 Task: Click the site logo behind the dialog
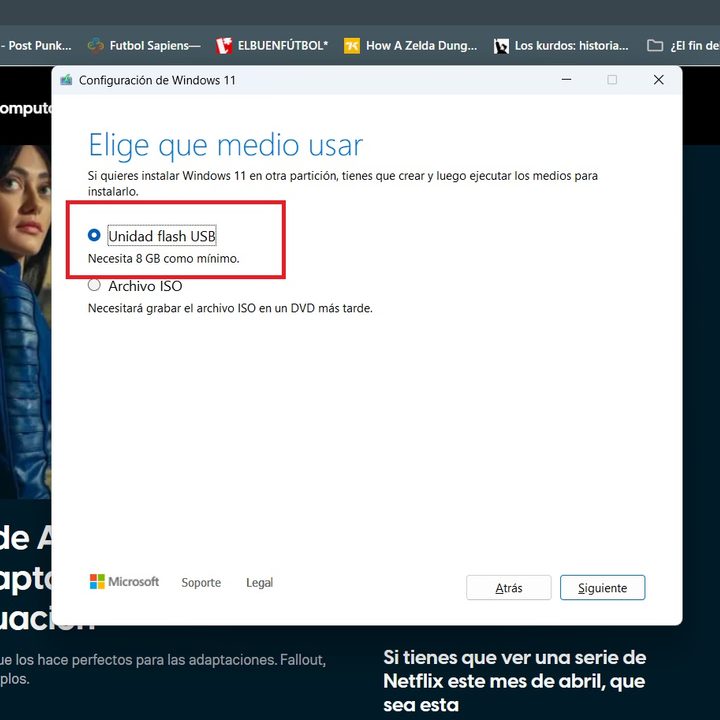(x=25, y=108)
